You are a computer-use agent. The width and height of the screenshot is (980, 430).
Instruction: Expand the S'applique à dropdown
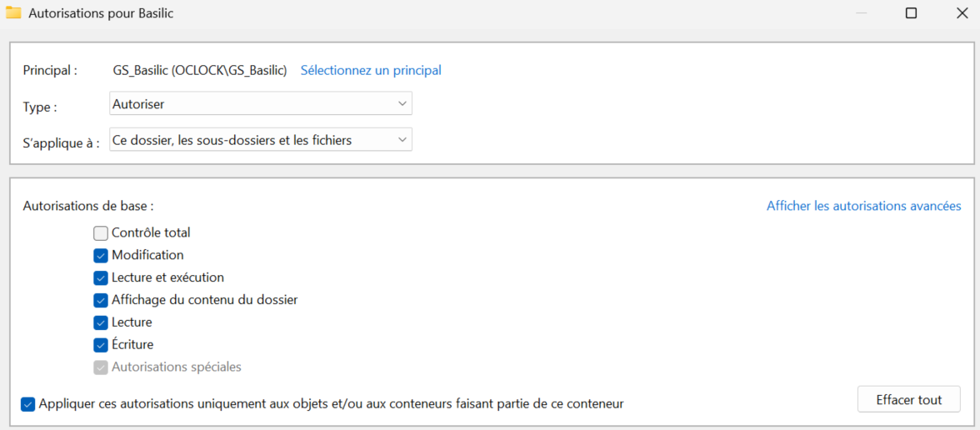[261, 140]
